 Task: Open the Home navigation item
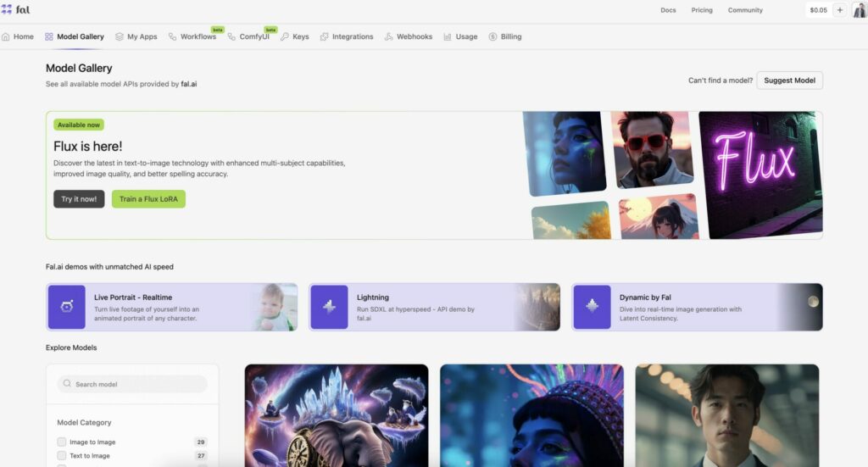point(18,36)
